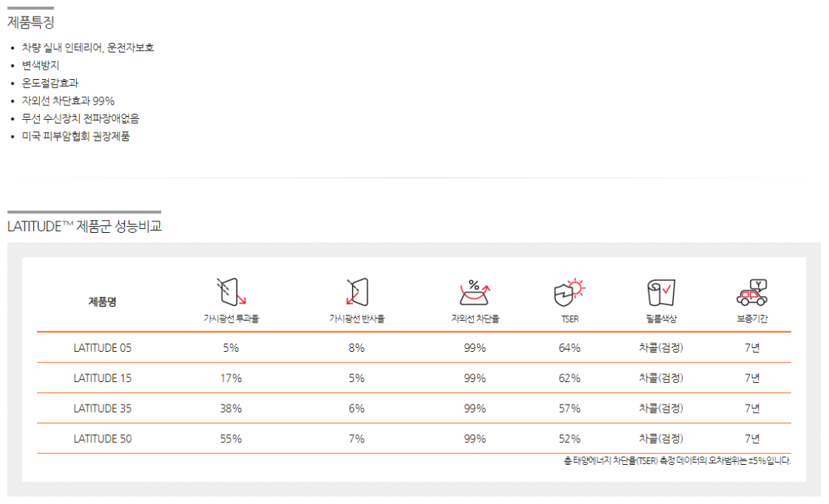Image resolution: width=829 pixels, height=504 pixels.
Task: Click the 필름색상 column label
Action: pyautogui.click(x=661, y=319)
